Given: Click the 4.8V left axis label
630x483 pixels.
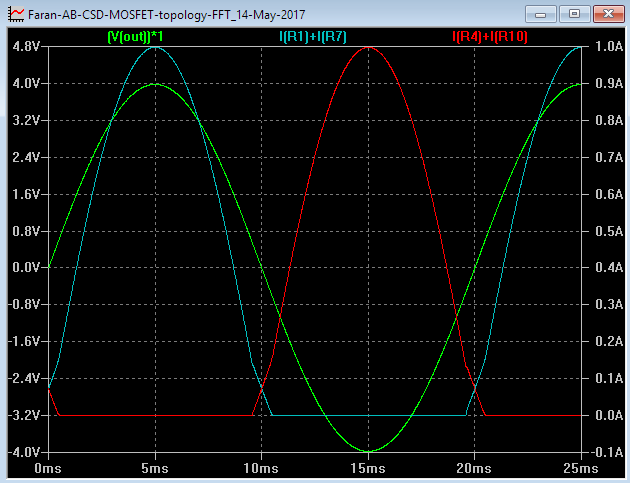Looking at the screenshot, I should pos(26,47).
